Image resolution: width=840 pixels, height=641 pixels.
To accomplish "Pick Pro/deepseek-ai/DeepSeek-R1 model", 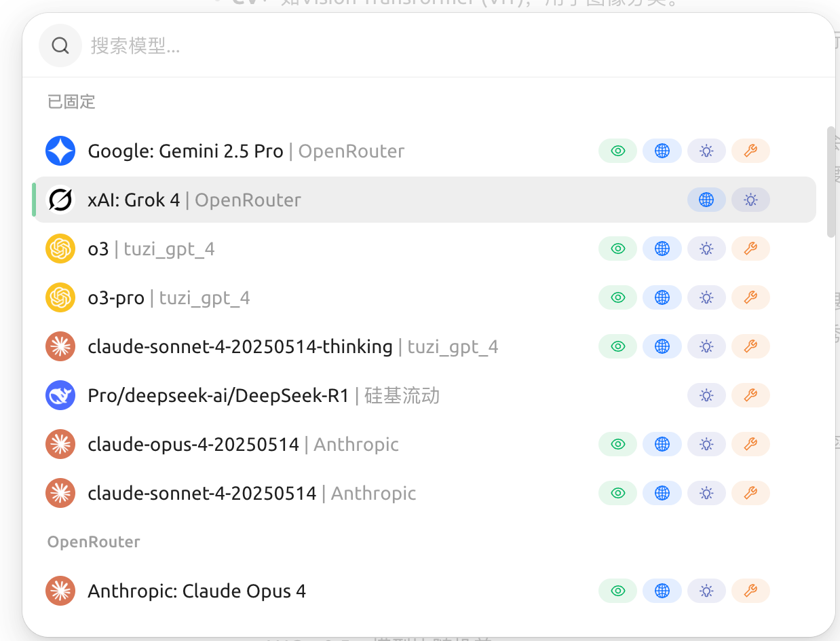I will coord(424,395).
